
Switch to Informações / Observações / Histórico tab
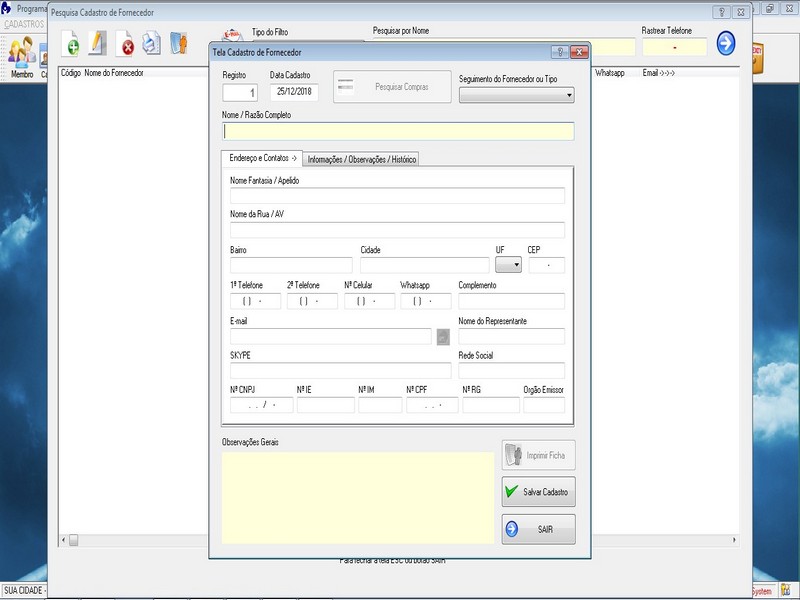[362, 159]
